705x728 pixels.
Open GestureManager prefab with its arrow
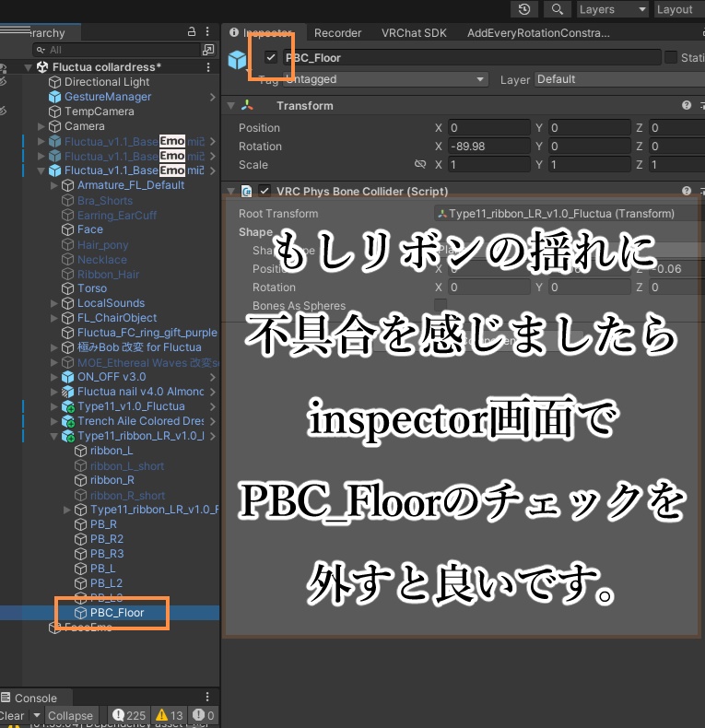point(212,97)
